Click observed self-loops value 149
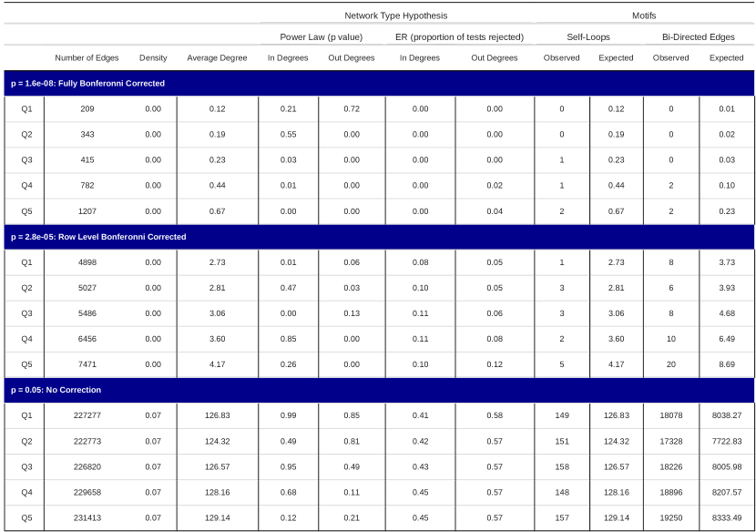 (x=562, y=415)
